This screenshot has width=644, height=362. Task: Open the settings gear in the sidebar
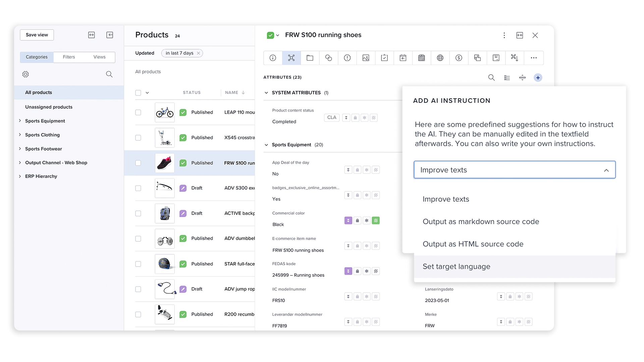(25, 74)
